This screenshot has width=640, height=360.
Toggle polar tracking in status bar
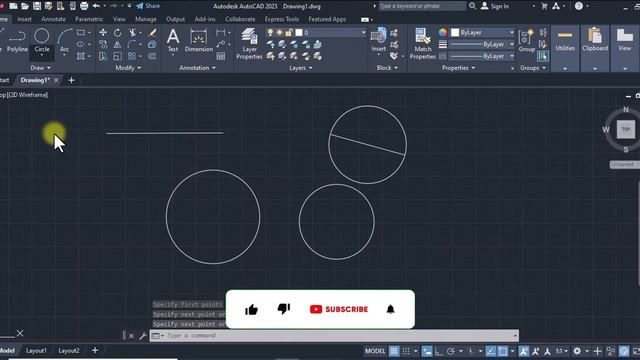click(x=451, y=351)
